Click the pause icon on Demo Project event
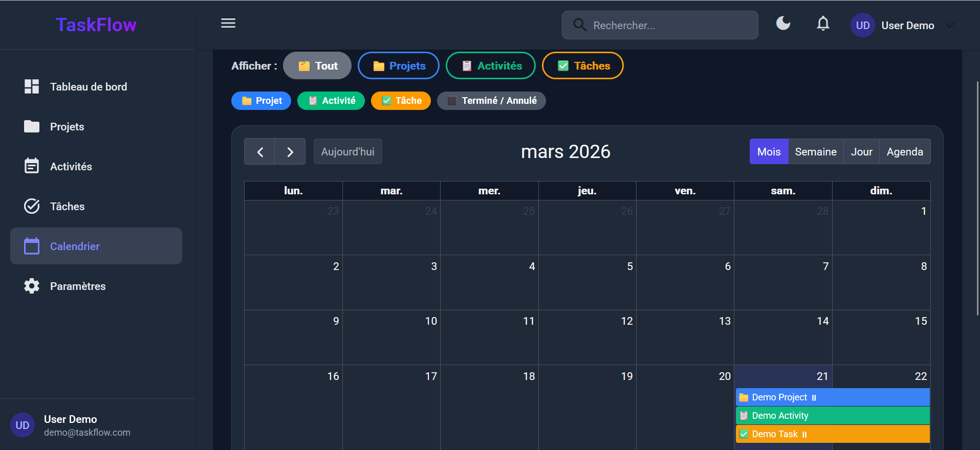Viewport: 980px width, 450px height. coord(814,398)
